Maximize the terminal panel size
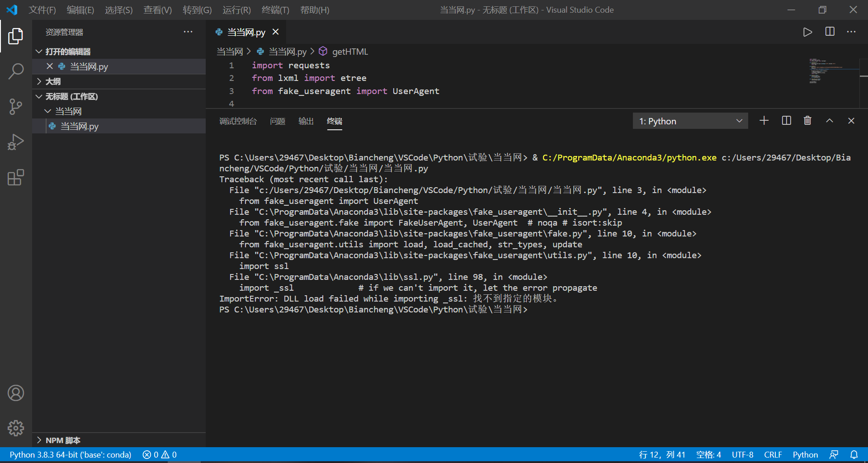The width and height of the screenshot is (868, 463). (x=830, y=121)
